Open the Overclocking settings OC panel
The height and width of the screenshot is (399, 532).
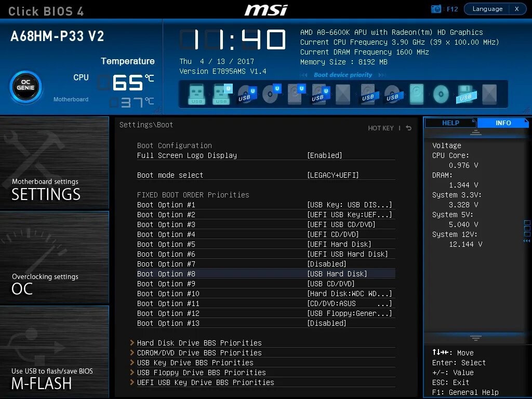54,257
